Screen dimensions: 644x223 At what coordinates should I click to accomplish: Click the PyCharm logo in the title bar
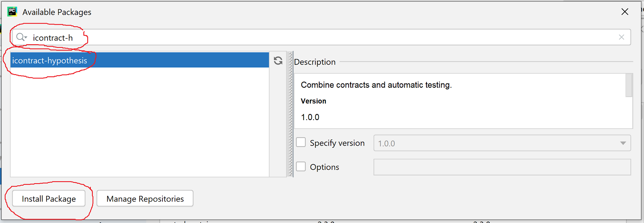pos(12,11)
